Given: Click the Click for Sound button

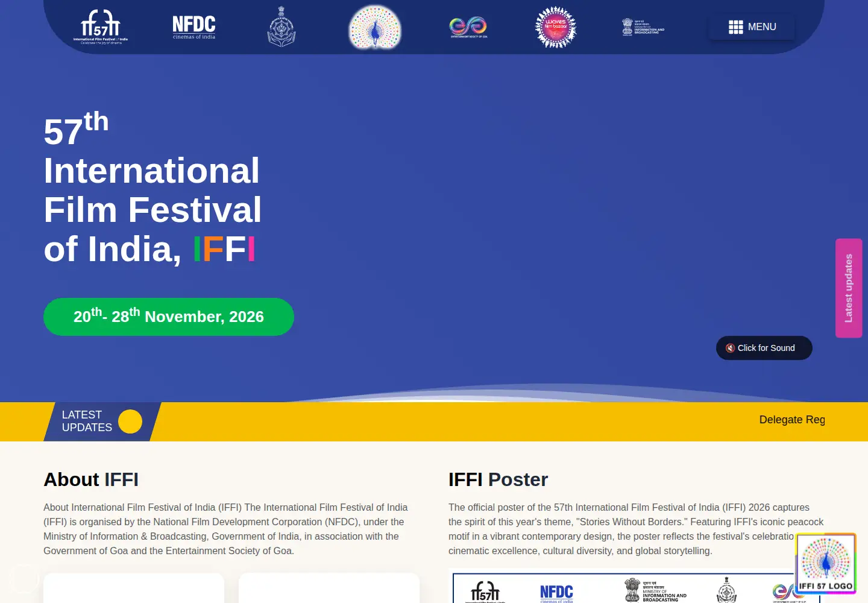Looking at the screenshot, I should click(764, 348).
